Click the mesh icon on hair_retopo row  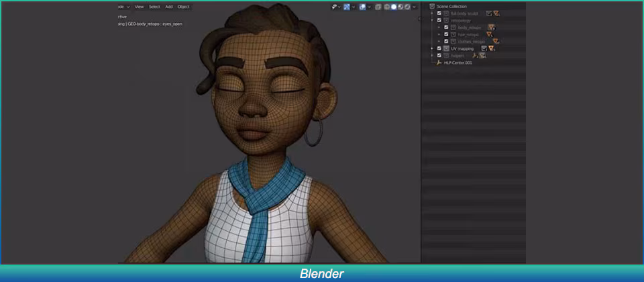click(490, 34)
